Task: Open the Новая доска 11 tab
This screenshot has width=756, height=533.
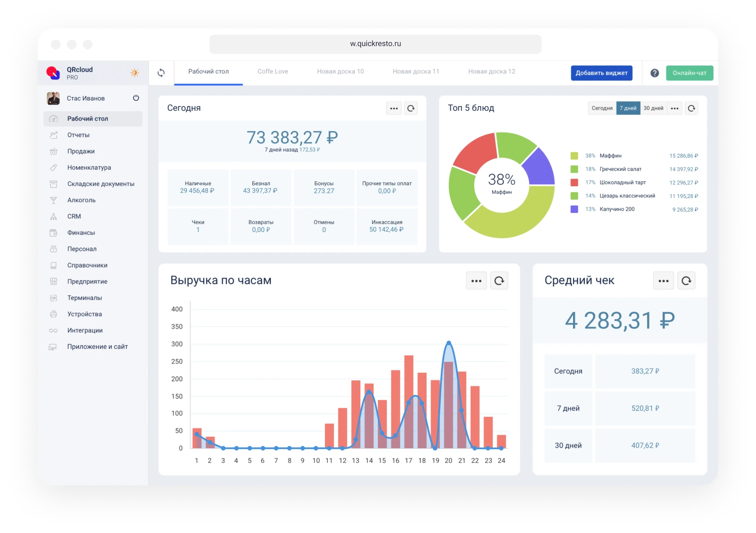Action: pos(416,72)
